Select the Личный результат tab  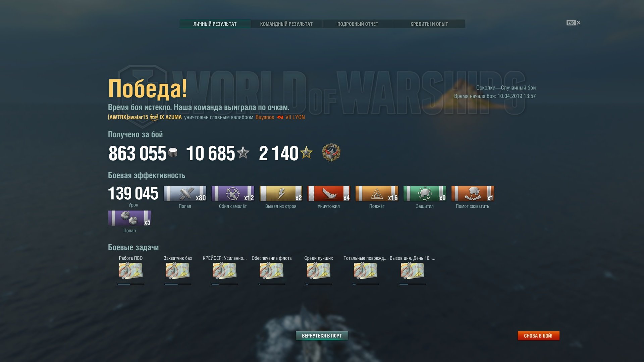215,24
